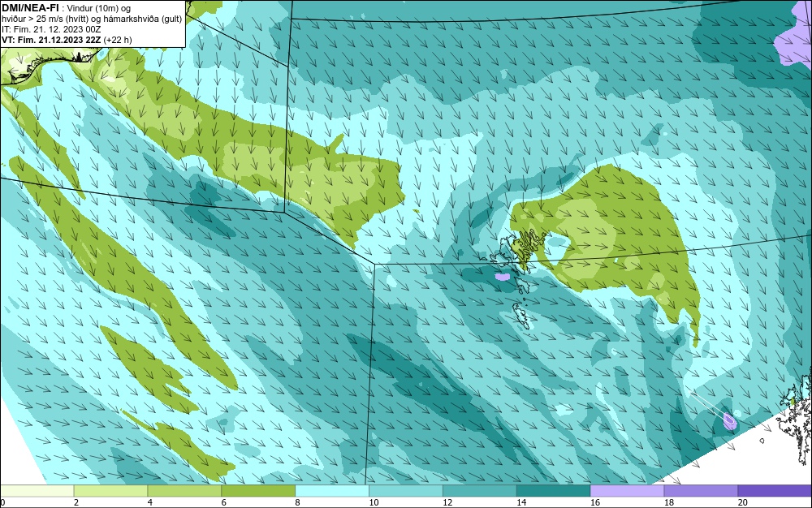Click the 8–10 m/s pale cyan legend swatch
Viewport: 812px width, 508px height.
pyautogui.click(x=332, y=490)
